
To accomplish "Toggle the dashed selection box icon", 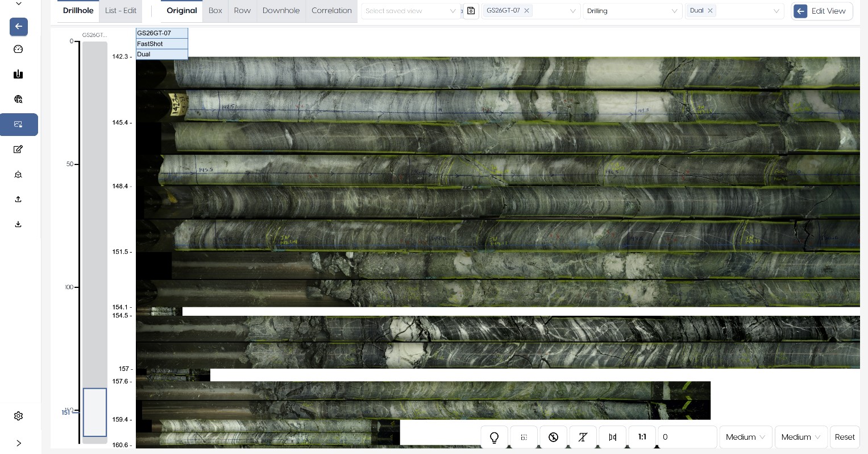I will pyautogui.click(x=524, y=437).
